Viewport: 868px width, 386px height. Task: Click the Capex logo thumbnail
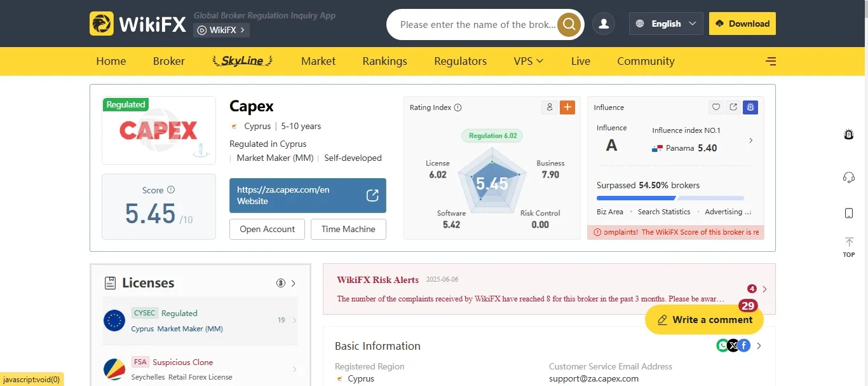(159, 130)
